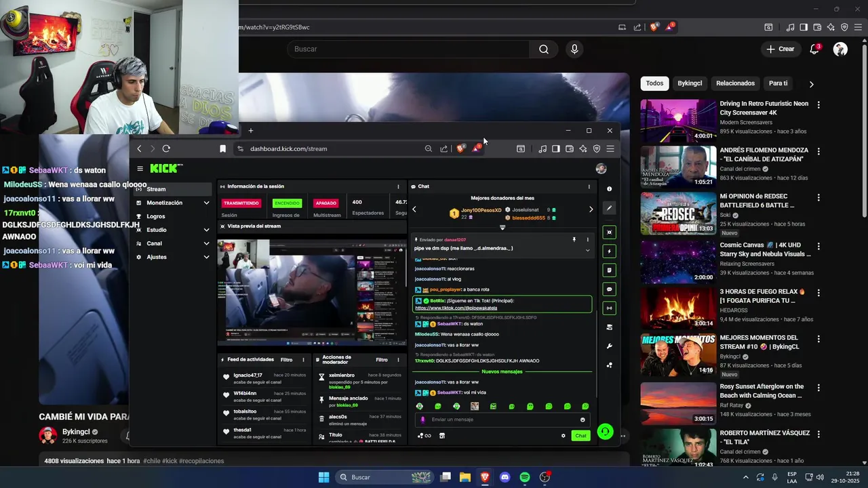Screen dimensions: 868x488
Task: Click the YouTube search magnifier button
Action: click(x=544, y=49)
